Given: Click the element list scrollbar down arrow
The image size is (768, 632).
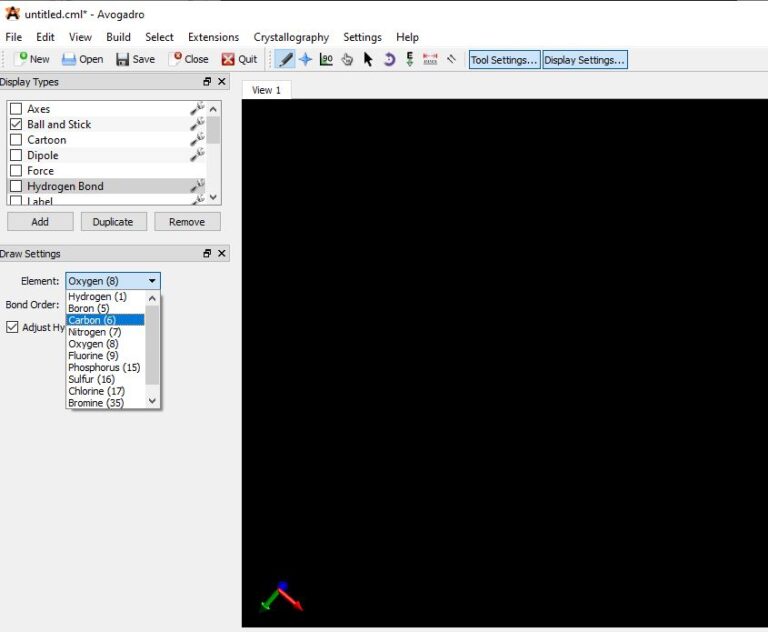Looking at the screenshot, I should tap(152, 401).
